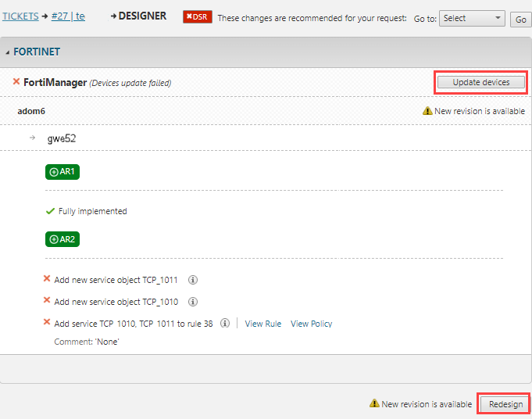Viewport: 532px width, 419px height.
Task: Click the red X beside TCP_1011 service
Action: [x=47, y=279]
